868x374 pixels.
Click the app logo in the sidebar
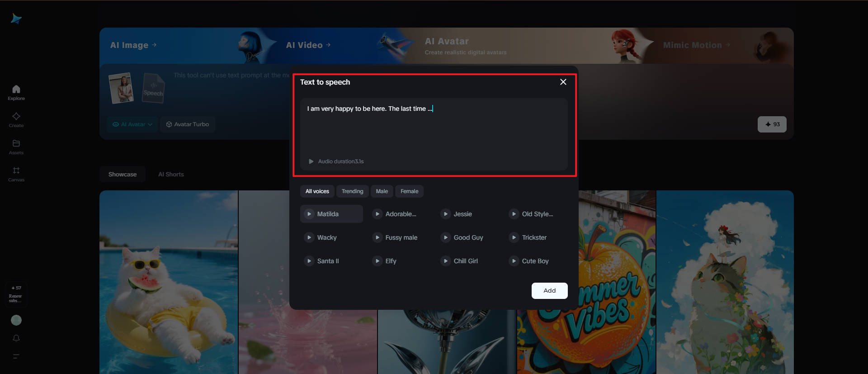pyautogui.click(x=16, y=19)
